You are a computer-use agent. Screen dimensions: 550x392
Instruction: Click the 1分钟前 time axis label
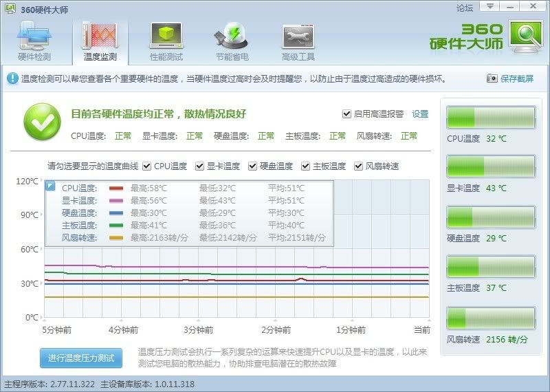click(351, 330)
